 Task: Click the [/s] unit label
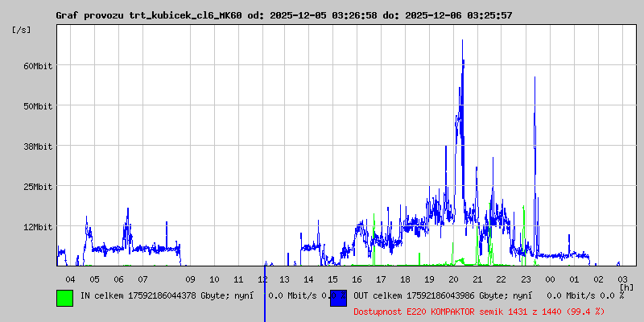point(22,30)
